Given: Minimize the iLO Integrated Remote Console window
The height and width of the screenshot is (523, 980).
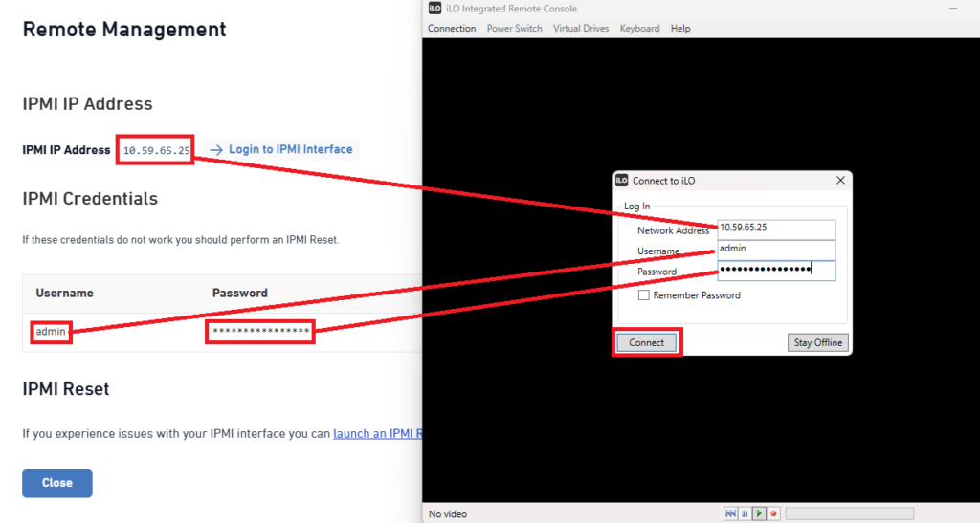Looking at the screenshot, I should click(952, 8).
